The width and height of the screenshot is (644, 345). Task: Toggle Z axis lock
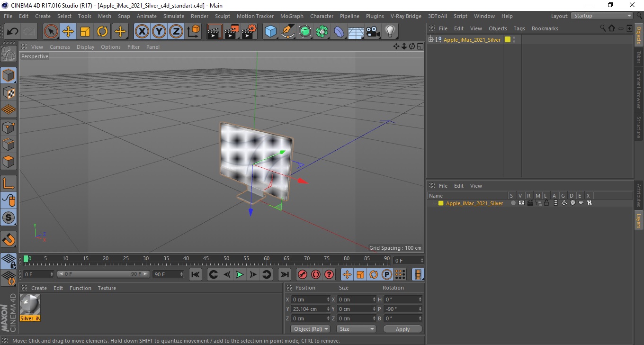(x=176, y=32)
